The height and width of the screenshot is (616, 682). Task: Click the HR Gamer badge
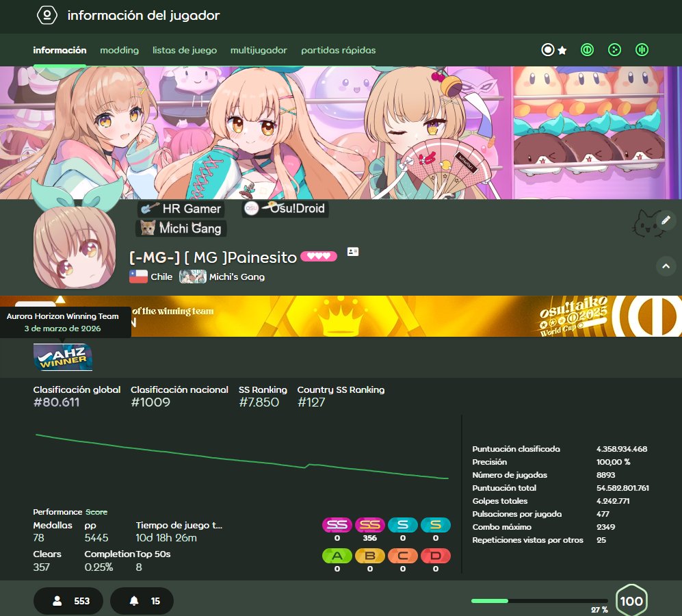(181, 209)
